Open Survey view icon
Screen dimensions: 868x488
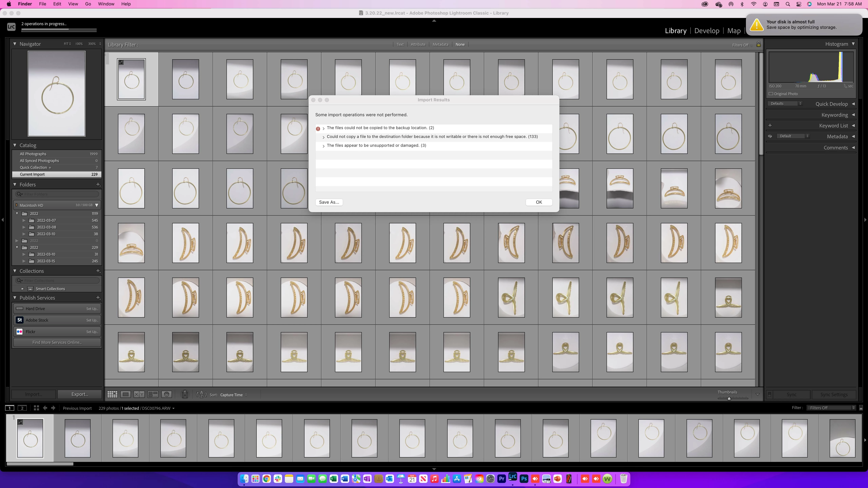(x=153, y=394)
